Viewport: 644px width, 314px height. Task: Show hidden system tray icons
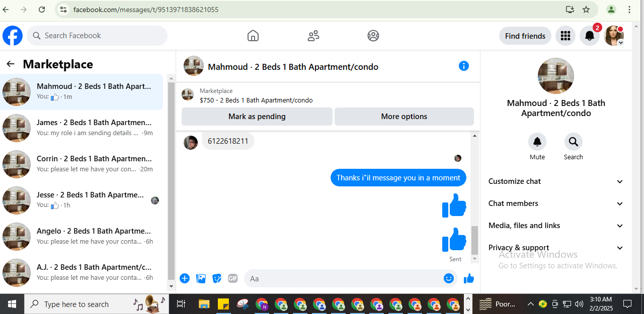(x=530, y=304)
